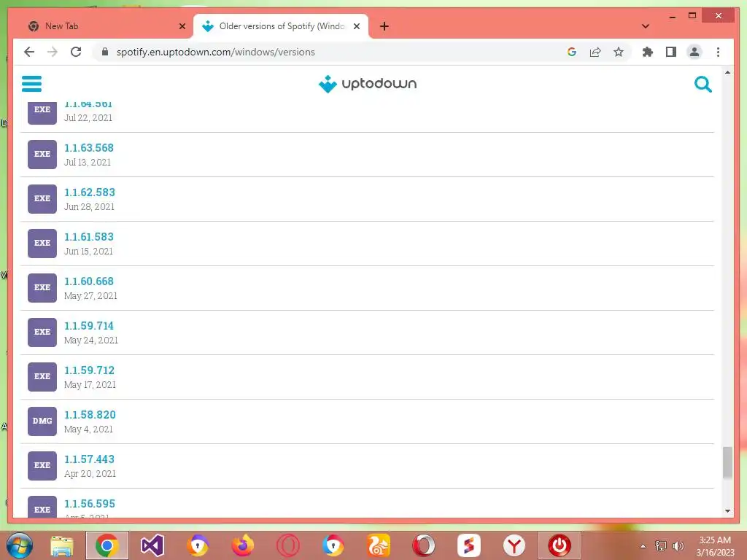Select the Older versions of Spotify tab
Viewport: 747px width, 560px height.
coord(281,26)
